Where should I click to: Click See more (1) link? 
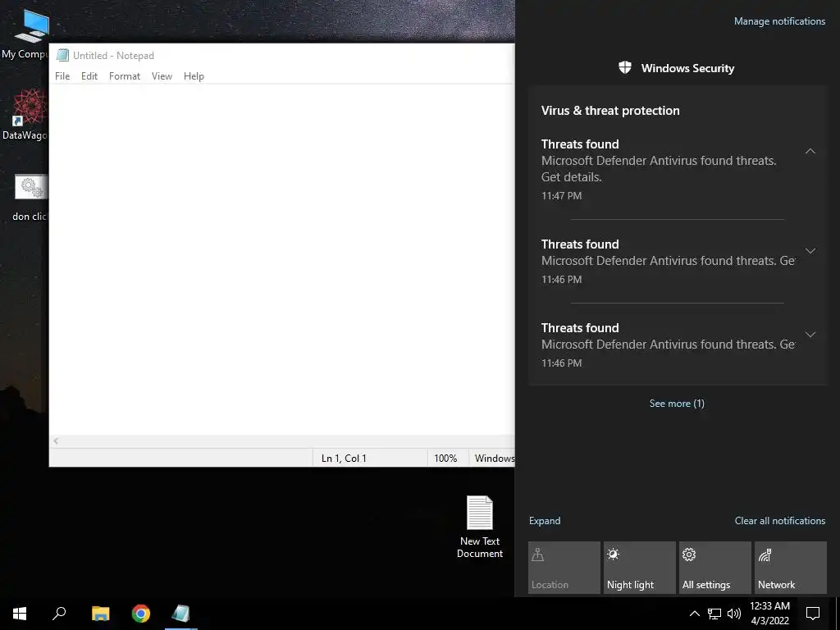click(x=677, y=404)
